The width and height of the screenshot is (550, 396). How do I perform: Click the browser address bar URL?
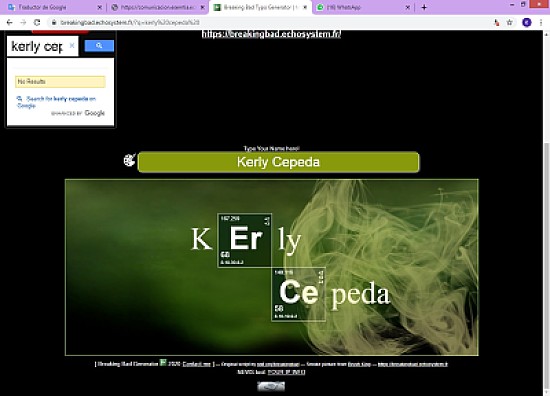[x=130, y=22]
